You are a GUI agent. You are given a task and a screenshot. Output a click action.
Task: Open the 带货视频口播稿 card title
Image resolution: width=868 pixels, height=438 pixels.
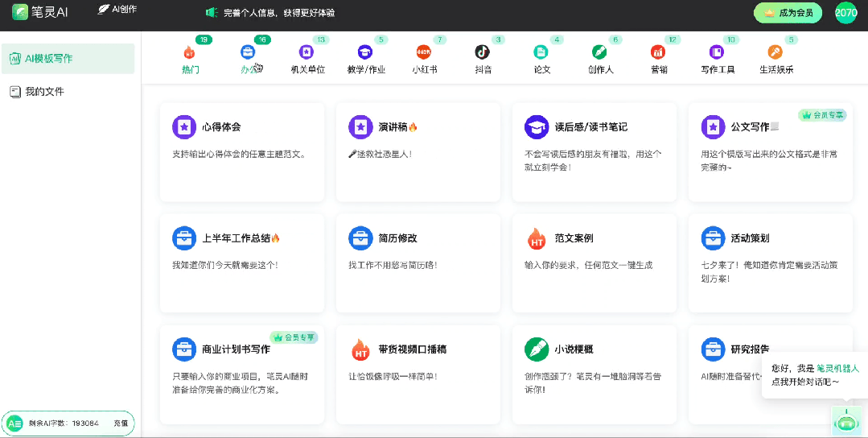coord(413,349)
